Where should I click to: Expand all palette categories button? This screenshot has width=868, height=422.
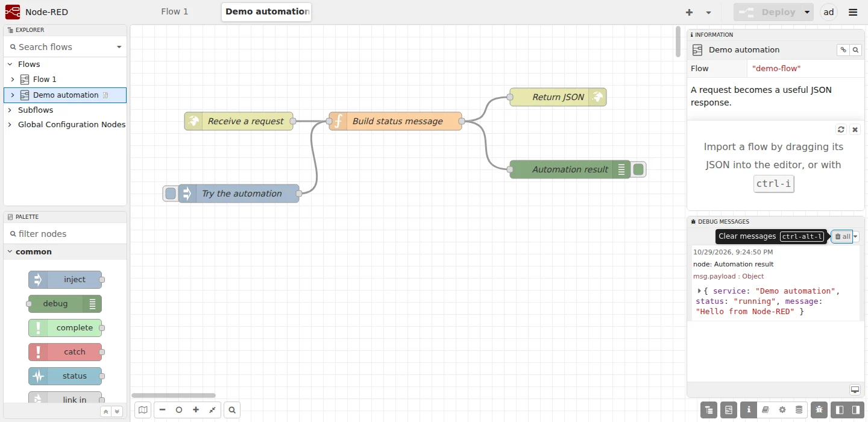coord(117,411)
